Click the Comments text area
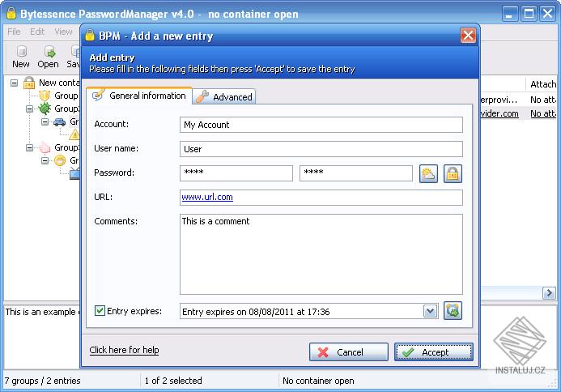This screenshot has height=392, width=561. click(x=321, y=254)
